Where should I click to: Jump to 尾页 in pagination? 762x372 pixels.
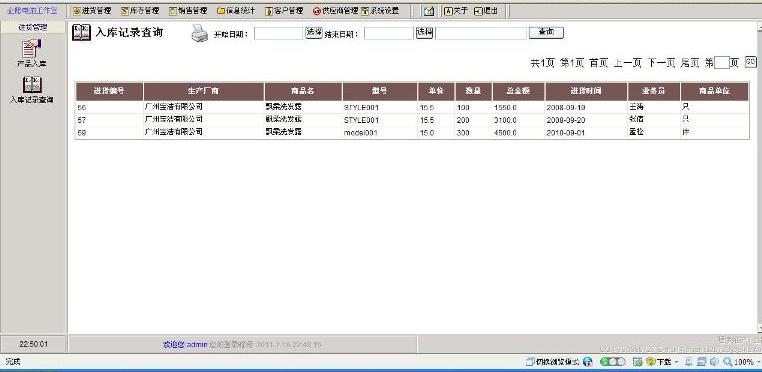click(690, 63)
